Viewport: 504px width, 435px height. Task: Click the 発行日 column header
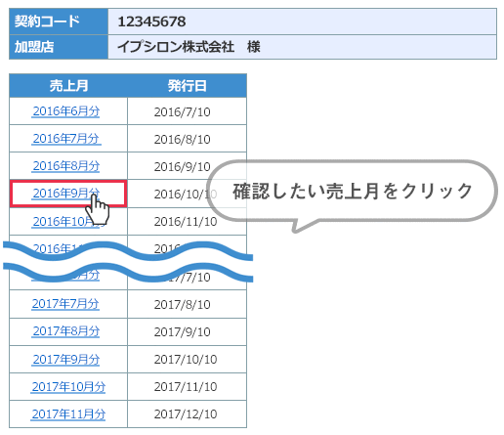[x=187, y=86]
